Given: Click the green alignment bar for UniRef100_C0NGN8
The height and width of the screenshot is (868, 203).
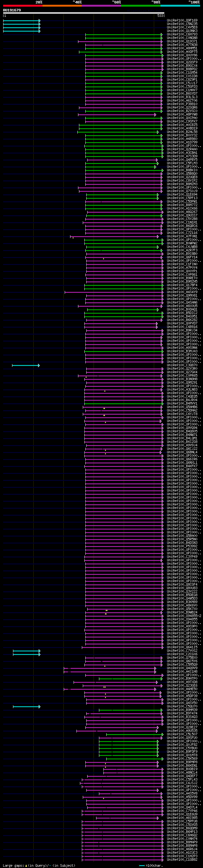Looking at the screenshot, I should pyautogui.click(x=124, y=38).
